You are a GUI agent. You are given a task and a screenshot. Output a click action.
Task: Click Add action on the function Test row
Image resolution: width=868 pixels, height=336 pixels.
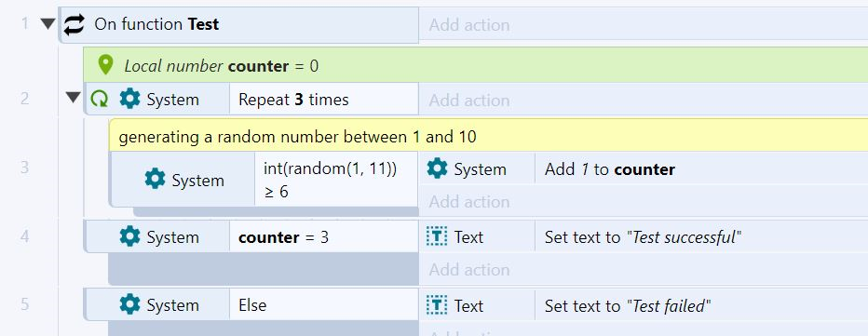pyautogui.click(x=468, y=25)
